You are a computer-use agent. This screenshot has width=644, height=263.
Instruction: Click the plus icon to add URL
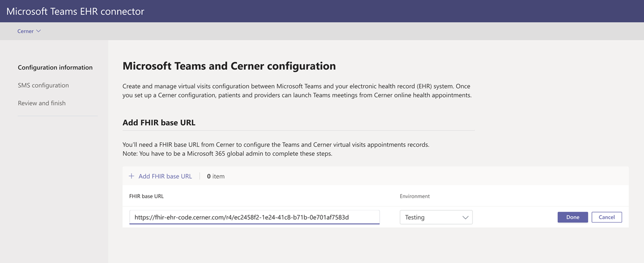tap(131, 176)
